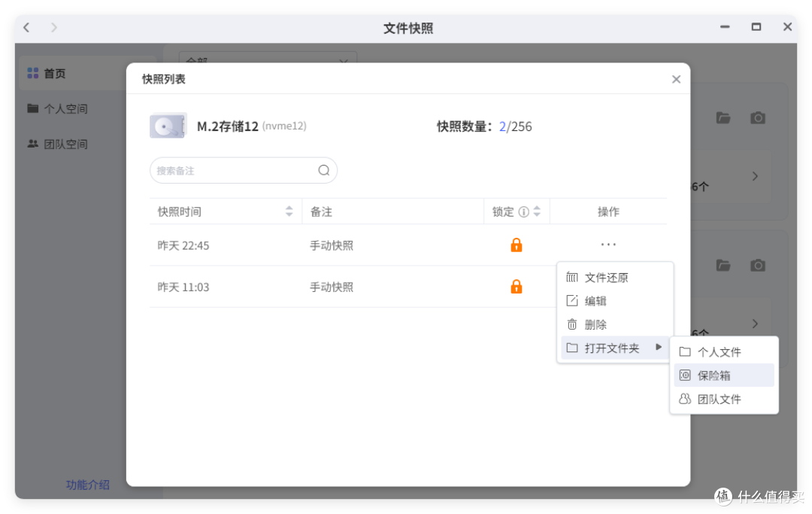Open the more actions ellipsis for 22:45
Viewport: 812px width, 514px height.
coord(608,244)
